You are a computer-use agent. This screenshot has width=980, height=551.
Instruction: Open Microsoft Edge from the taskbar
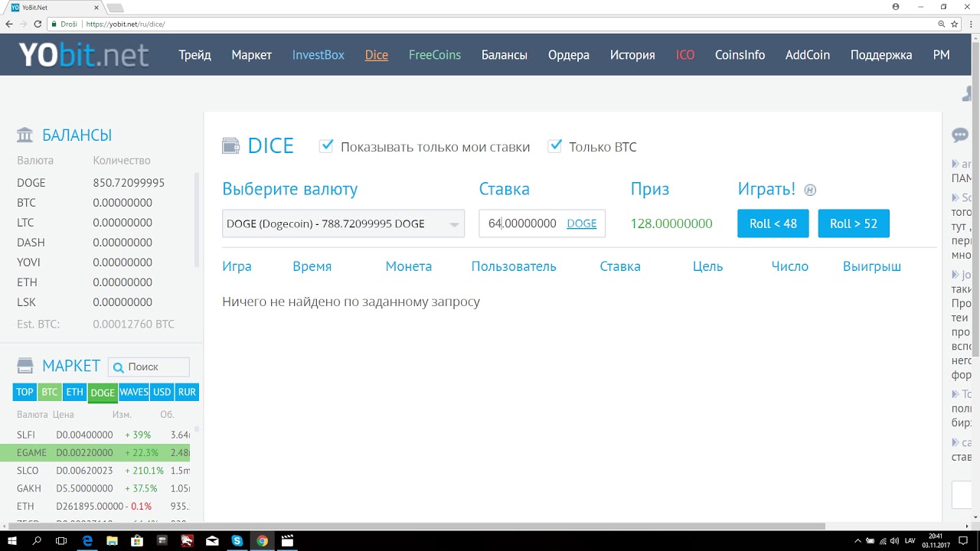coord(87,541)
